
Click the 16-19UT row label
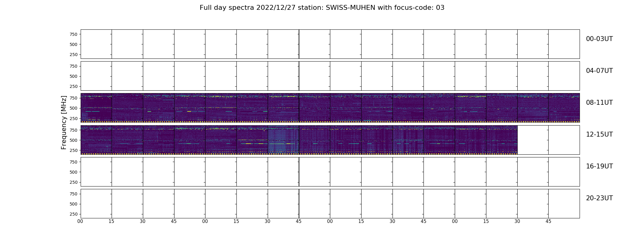point(599,166)
